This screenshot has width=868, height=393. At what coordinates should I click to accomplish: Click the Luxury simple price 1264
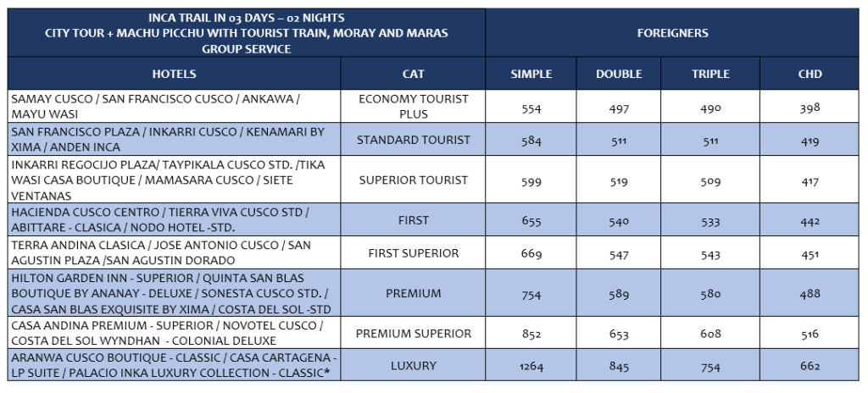531,367
